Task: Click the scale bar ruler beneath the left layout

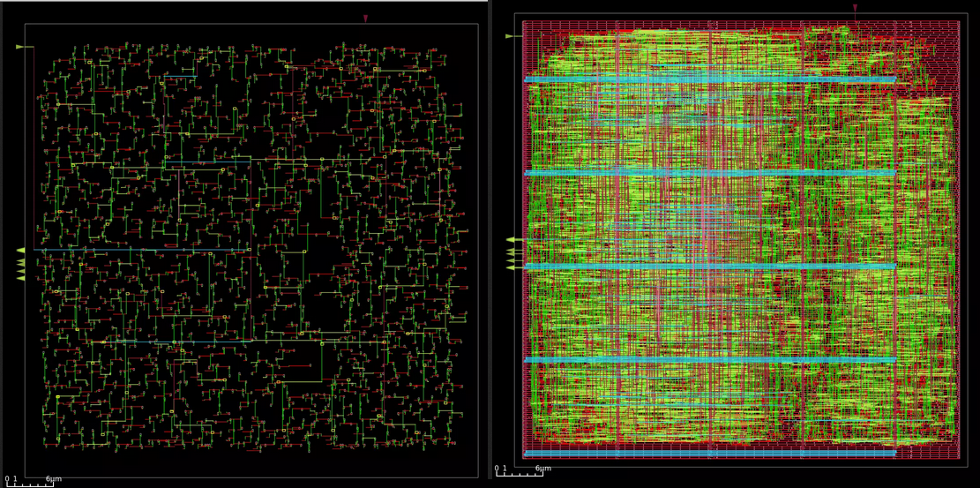Action: [x=29, y=484]
